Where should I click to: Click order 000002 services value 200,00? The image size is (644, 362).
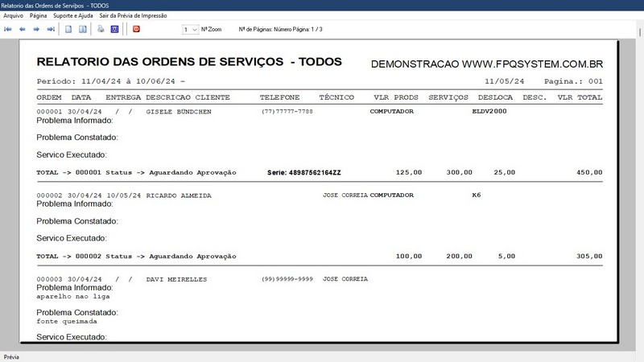click(459, 256)
